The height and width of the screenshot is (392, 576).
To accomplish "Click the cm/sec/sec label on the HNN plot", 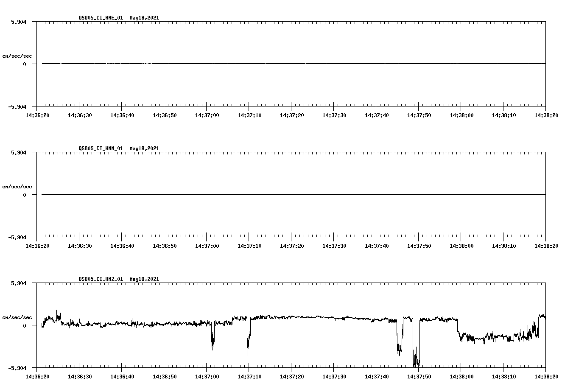I will (18, 186).
